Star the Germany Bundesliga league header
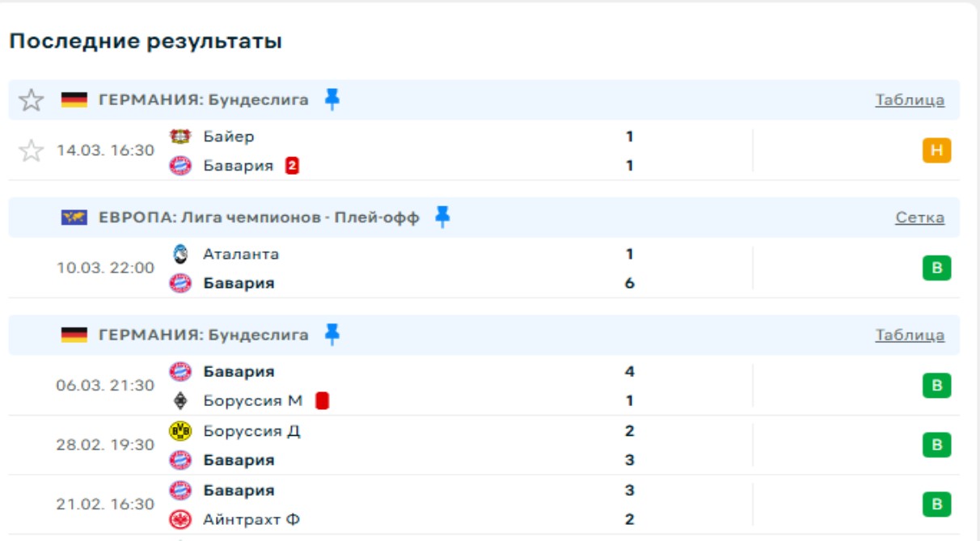Viewport: 980px width, 541px height. pyautogui.click(x=31, y=100)
